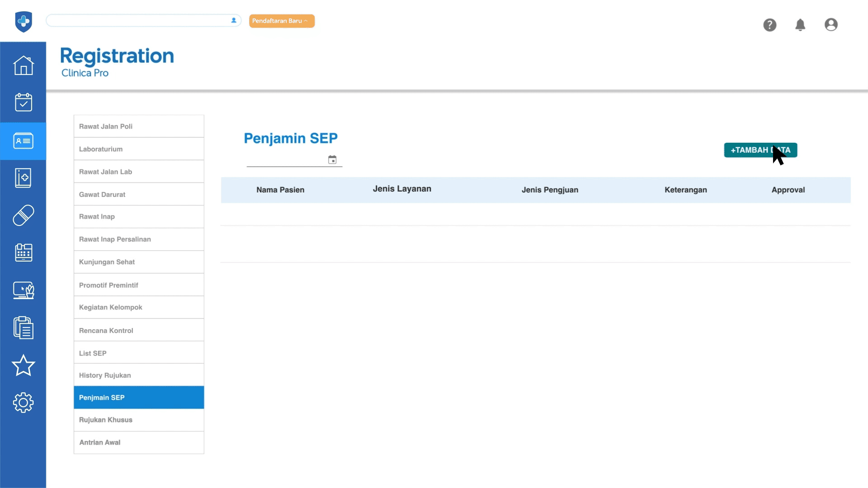
Task: Expand the Pendaftaran Baru dropdown
Action: coord(281,21)
